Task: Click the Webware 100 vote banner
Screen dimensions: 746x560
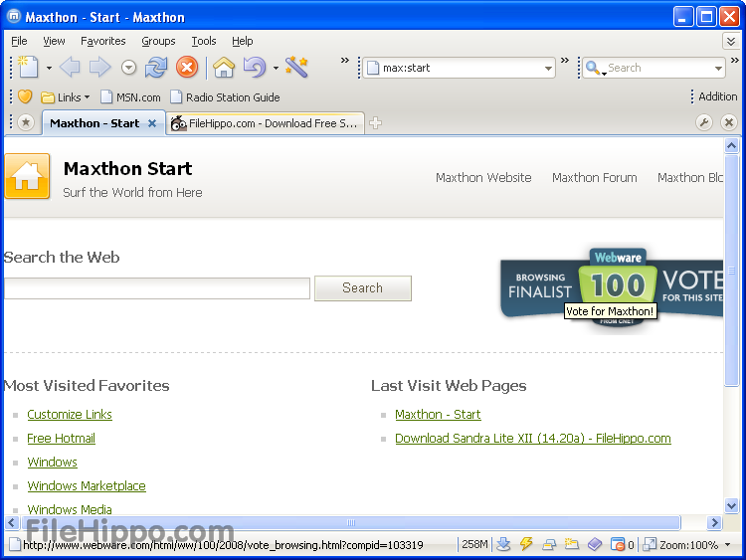Action: [612, 286]
